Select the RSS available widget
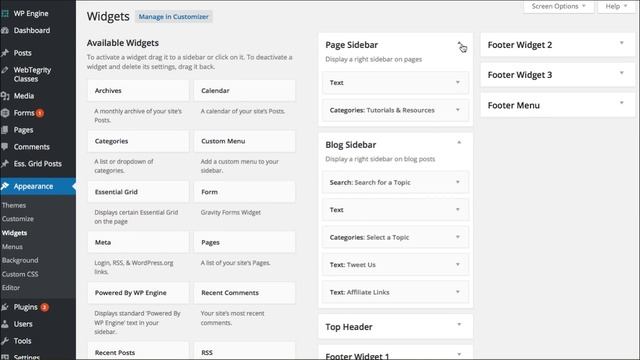 [244, 351]
